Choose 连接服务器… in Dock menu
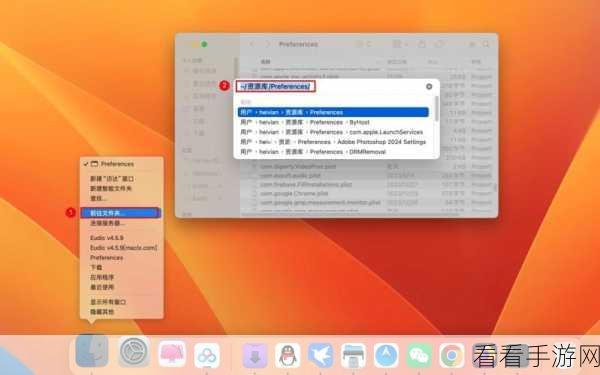The width and height of the screenshot is (600, 375). (x=108, y=223)
